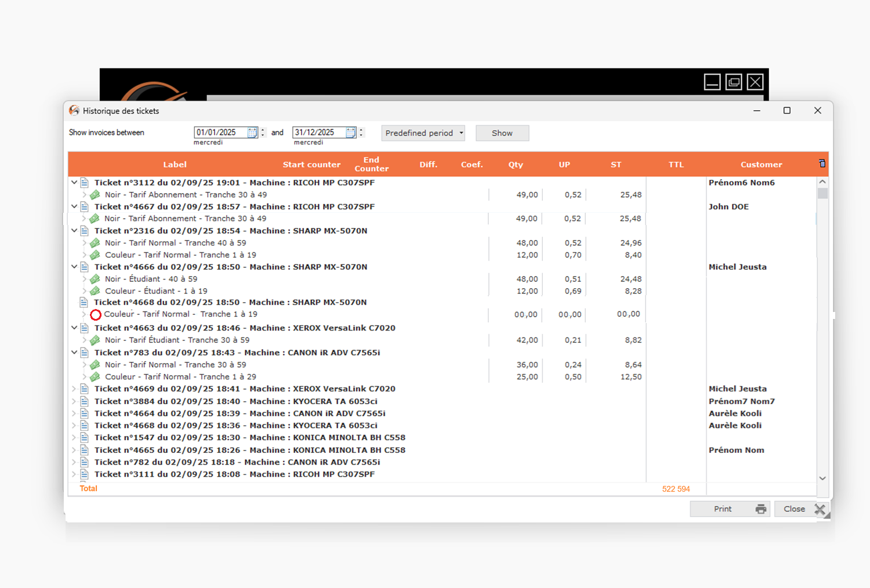
Task: Click the total value 522 594
Action: (676, 489)
